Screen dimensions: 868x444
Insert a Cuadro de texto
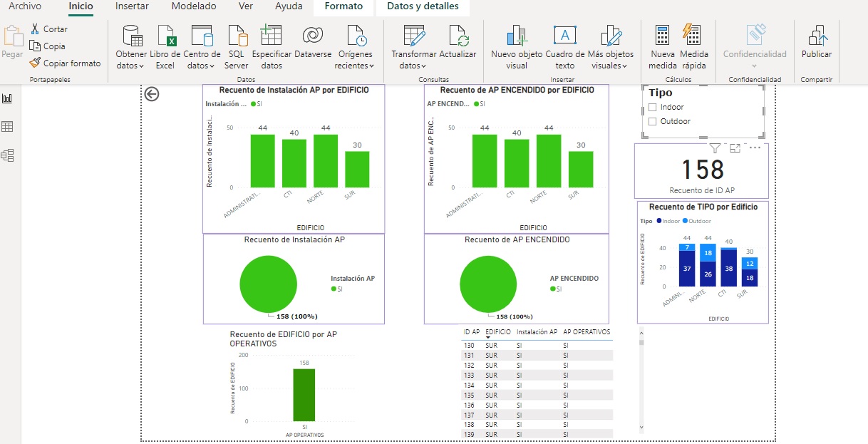click(564, 37)
